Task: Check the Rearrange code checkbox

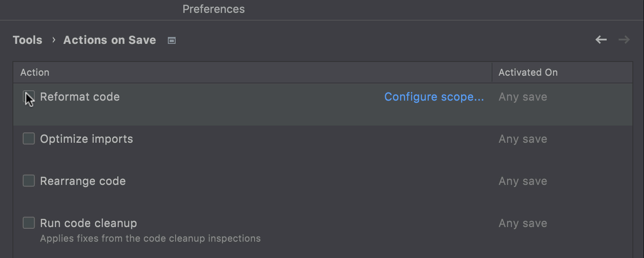Action: [29, 181]
